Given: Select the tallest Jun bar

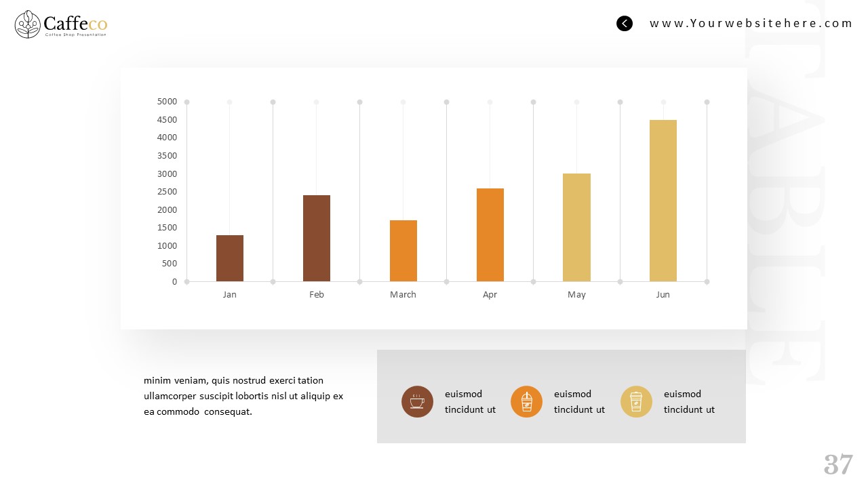Looking at the screenshot, I should click(x=663, y=201).
